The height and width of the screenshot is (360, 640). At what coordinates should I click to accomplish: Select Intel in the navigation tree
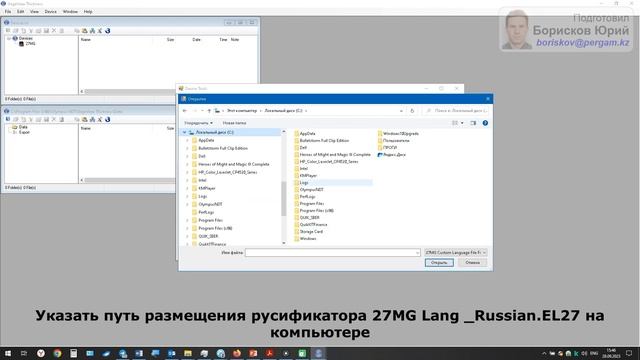[x=200, y=180]
